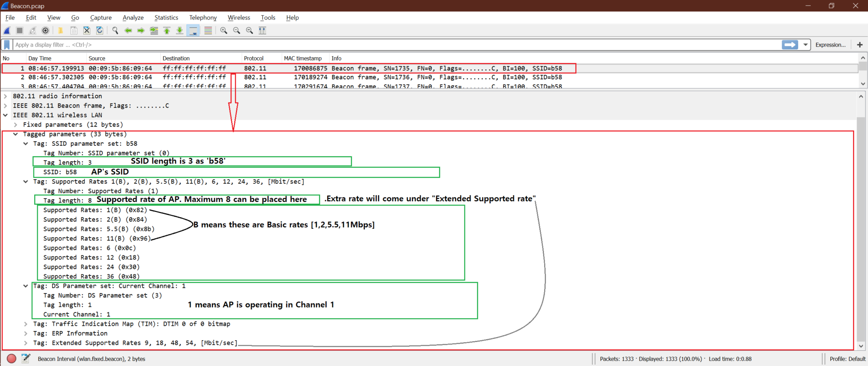868x366 pixels.
Task: Select packet 2 with SN=1736
Action: [430, 77]
